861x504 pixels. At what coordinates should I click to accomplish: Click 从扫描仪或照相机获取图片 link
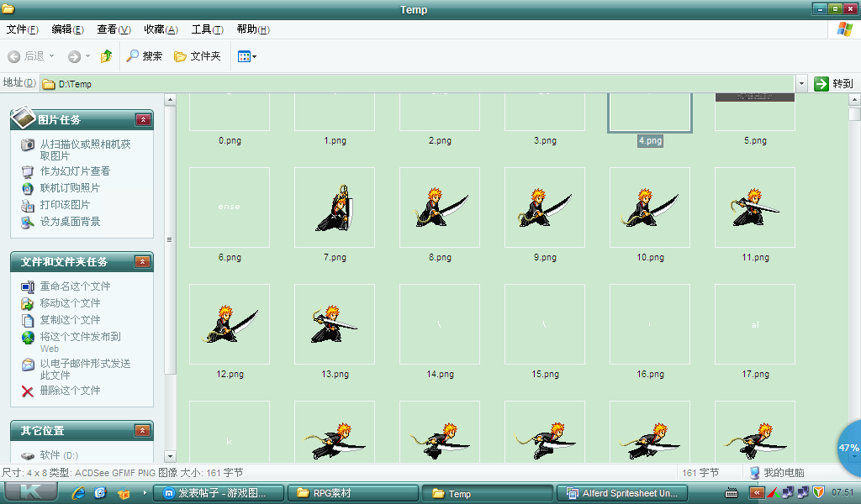pyautogui.click(x=85, y=150)
